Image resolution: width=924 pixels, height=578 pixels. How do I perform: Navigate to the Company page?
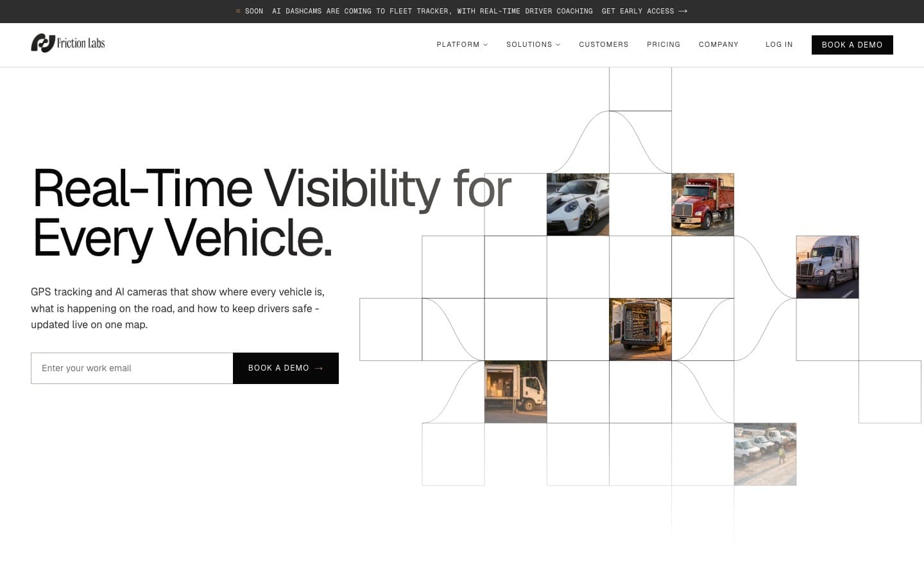719,44
